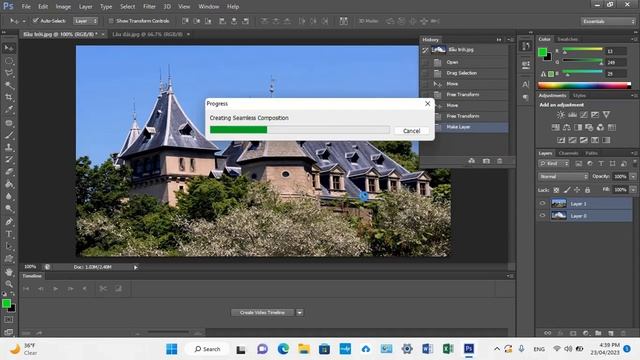Select the Horizontal Type tool
The height and width of the screenshot is (360, 640).
[x=9, y=234]
